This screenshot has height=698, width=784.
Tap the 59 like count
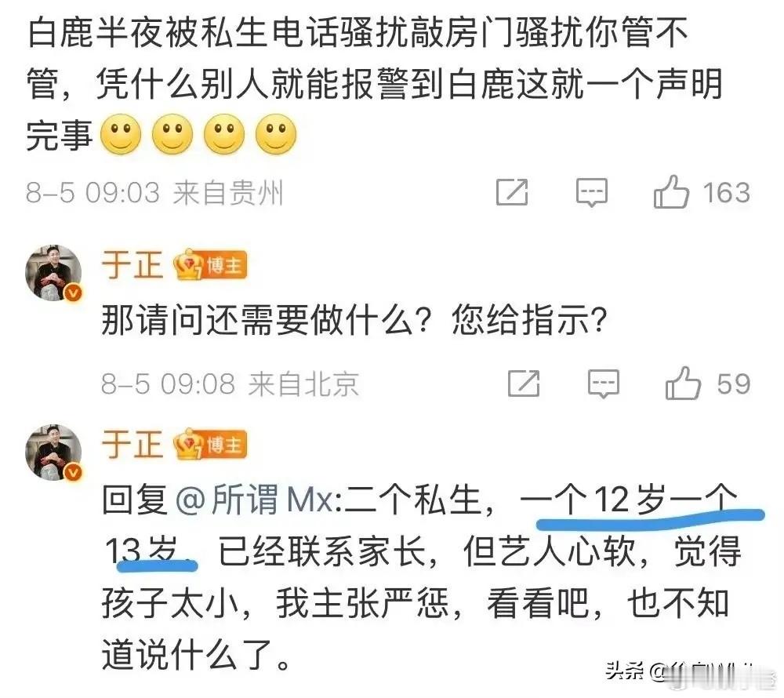point(734,384)
